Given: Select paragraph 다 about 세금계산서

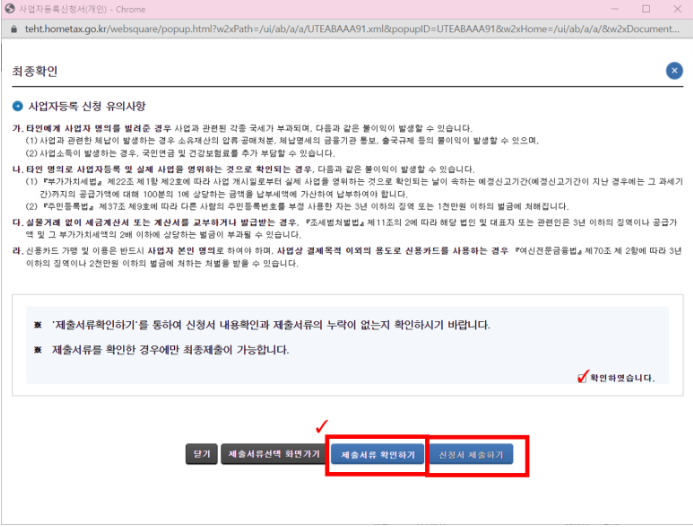Looking at the screenshot, I should 345,228.
